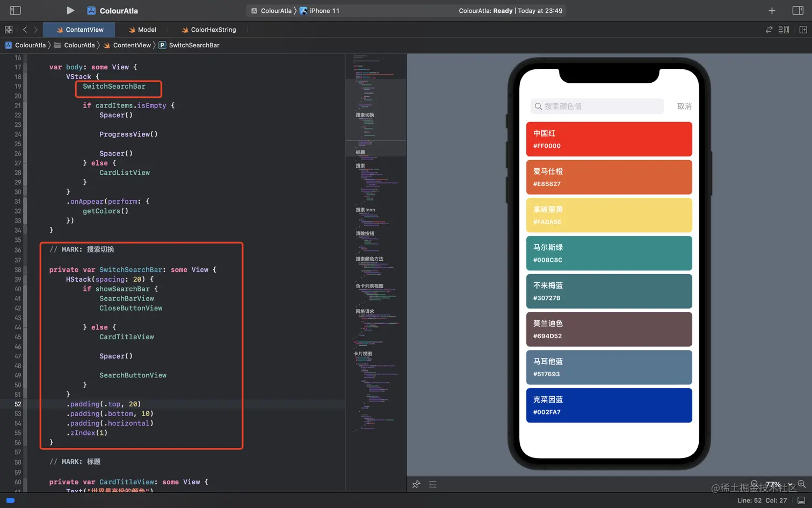The image size is (812, 508).
Task: Select the 克莱因蓝 #002FA7 card
Action: 609,405
